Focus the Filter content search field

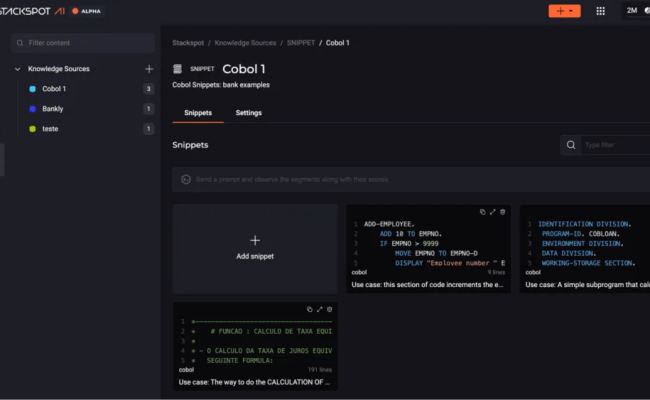point(83,43)
